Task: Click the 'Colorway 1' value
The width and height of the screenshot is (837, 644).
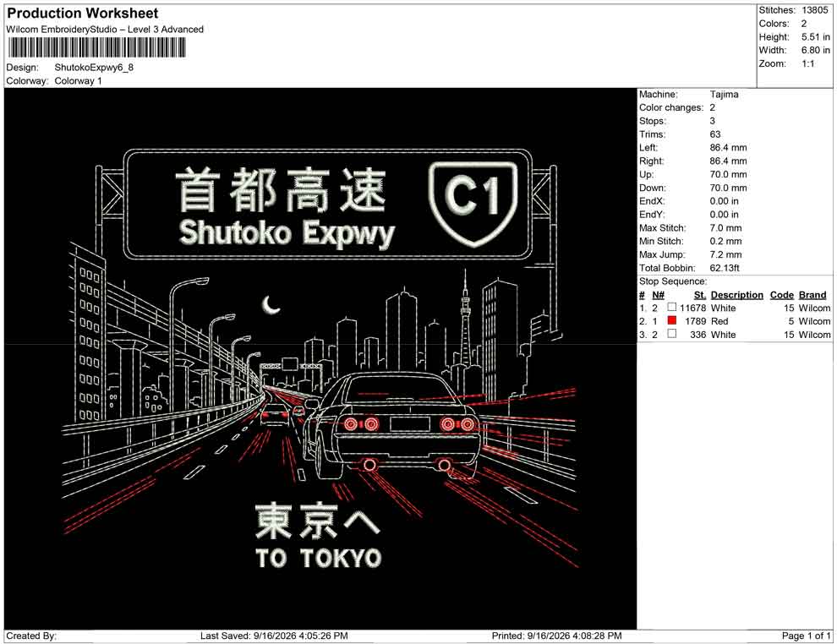Action: click(x=78, y=80)
